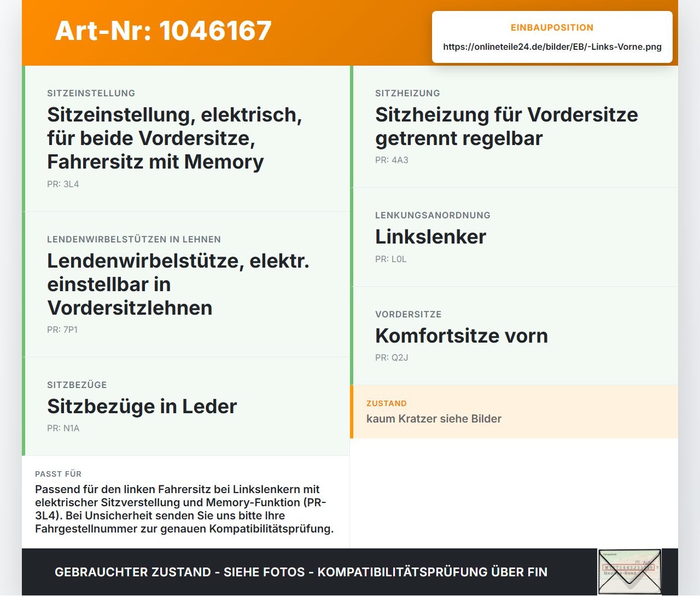Viewport: 700px width, 596px height.
Task: Click the VORDERSITZE category label
Action: (x=409, y=314)
